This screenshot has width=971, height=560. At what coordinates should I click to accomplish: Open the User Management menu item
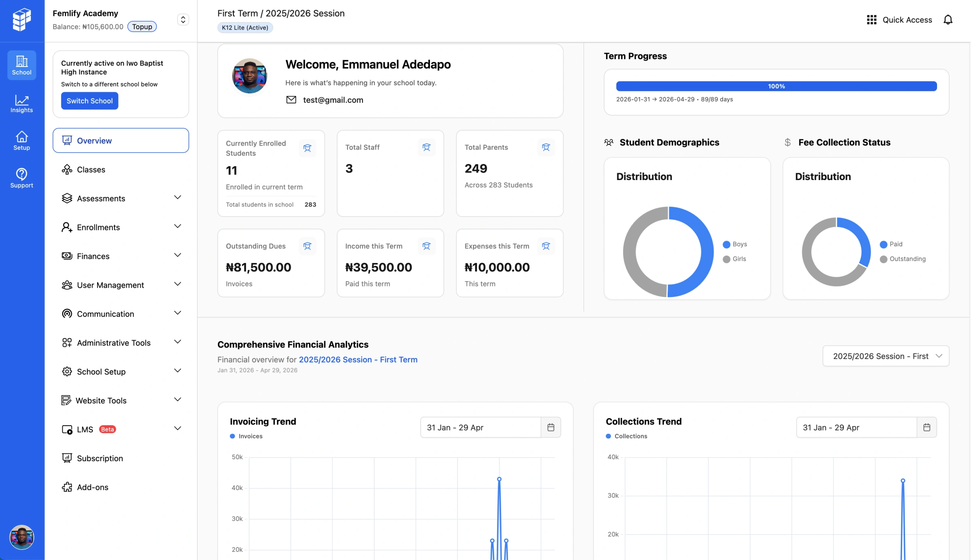point(121,285)
